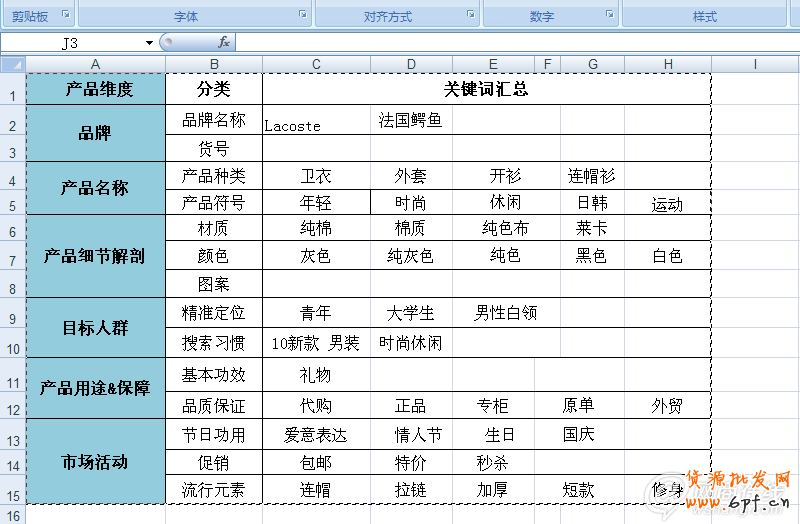Click the 样式 styles group label

click(x=705, y=16)
